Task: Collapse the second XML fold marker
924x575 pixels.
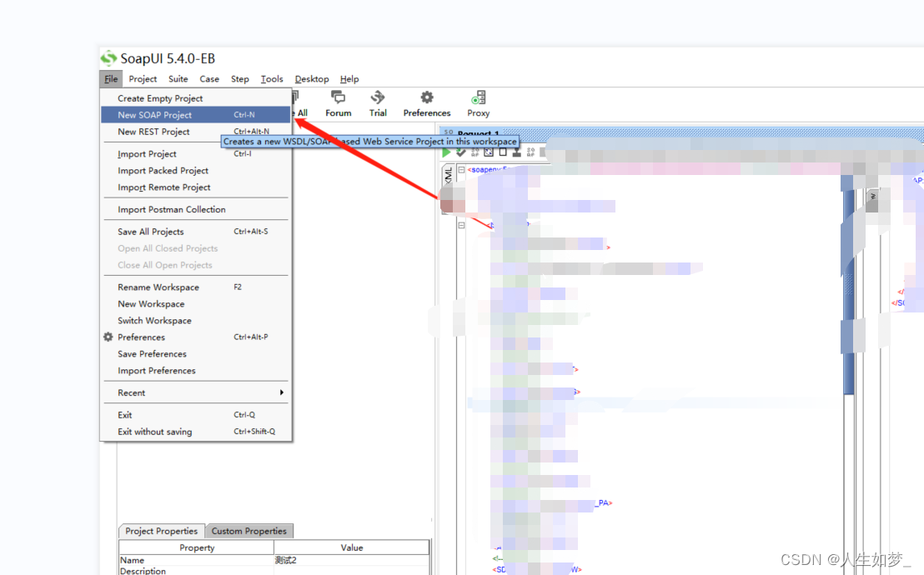Action: (461, 225)
